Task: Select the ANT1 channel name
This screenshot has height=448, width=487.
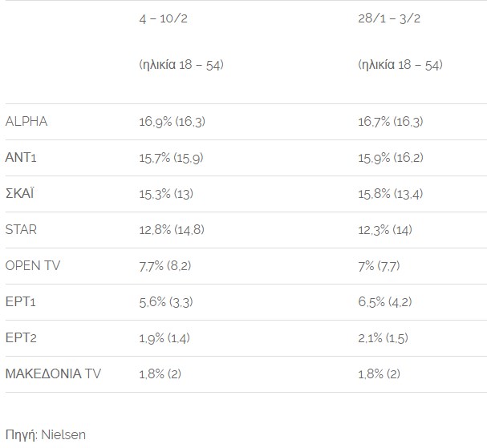Action: pos(21,157)
